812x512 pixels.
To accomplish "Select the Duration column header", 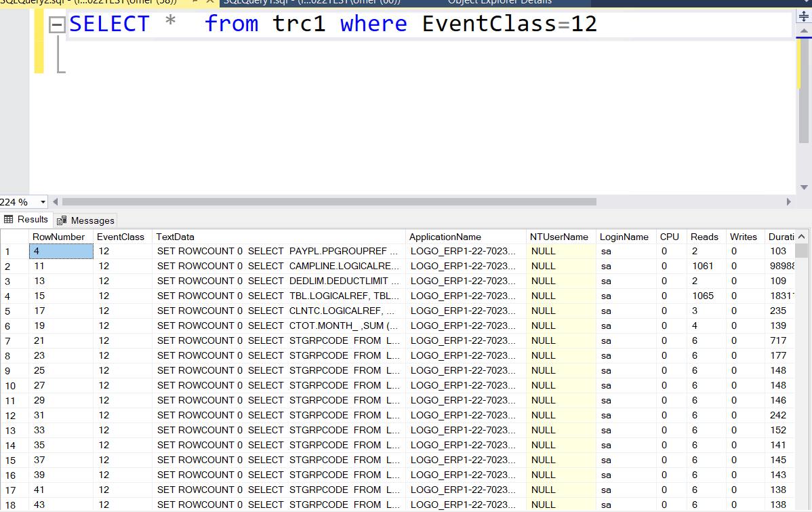I will tap(780, 237).
